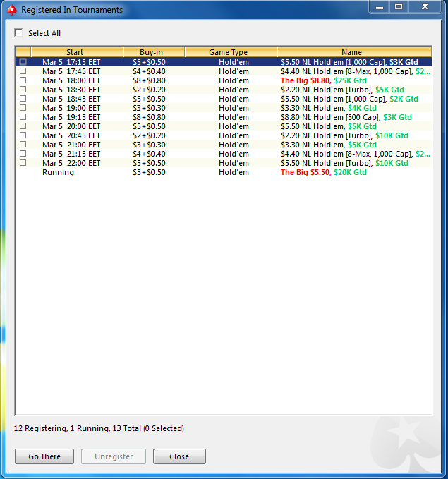
Task: Check the box for Mar 5 19:00 EET tournament
Action: [x=23, y=107]
